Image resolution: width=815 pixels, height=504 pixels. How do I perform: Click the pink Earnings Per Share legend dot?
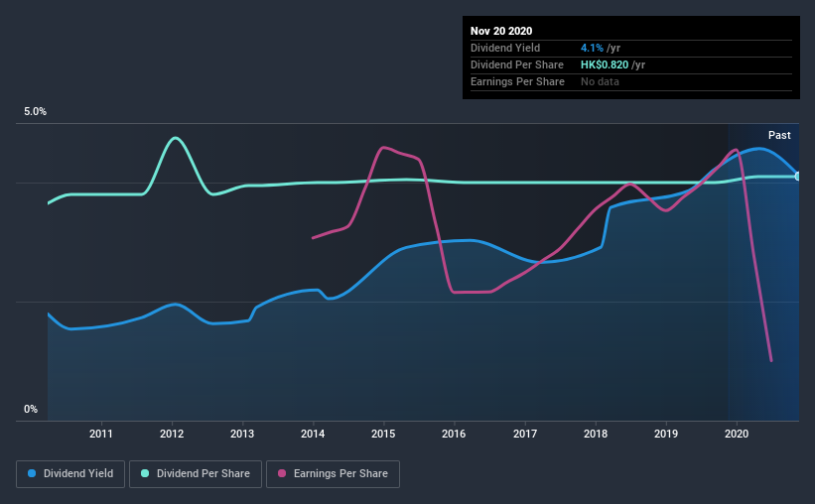coord(281,474)
